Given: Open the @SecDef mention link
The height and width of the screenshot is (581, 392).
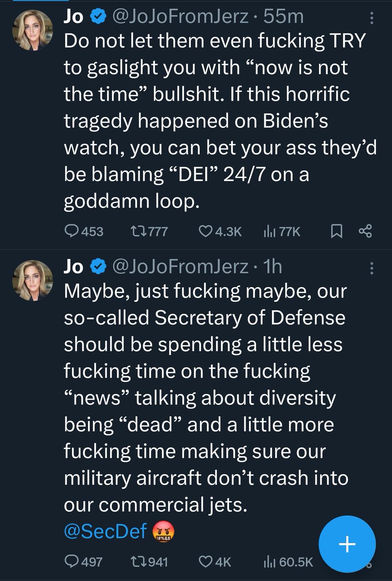Looking at the screenshot, I should point(106,531).
